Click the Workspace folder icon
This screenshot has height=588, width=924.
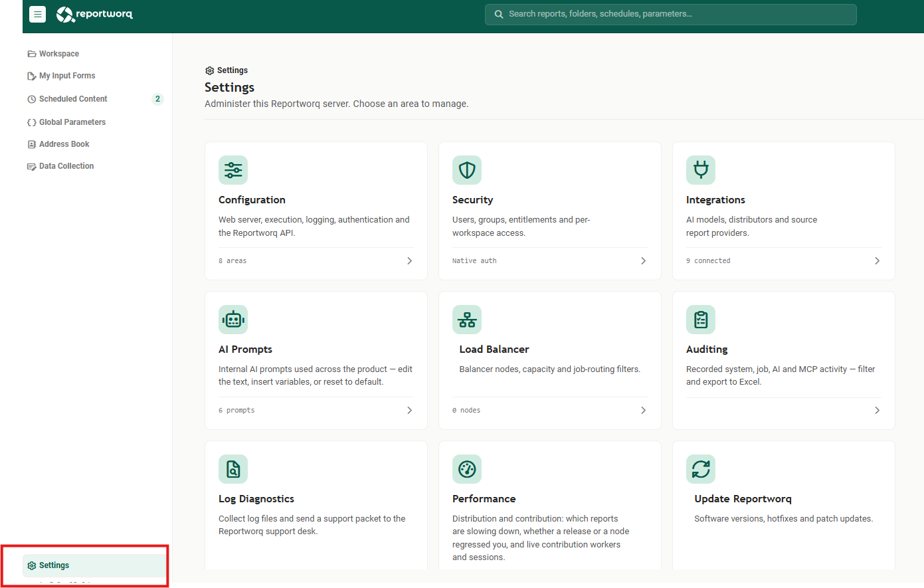31,54
